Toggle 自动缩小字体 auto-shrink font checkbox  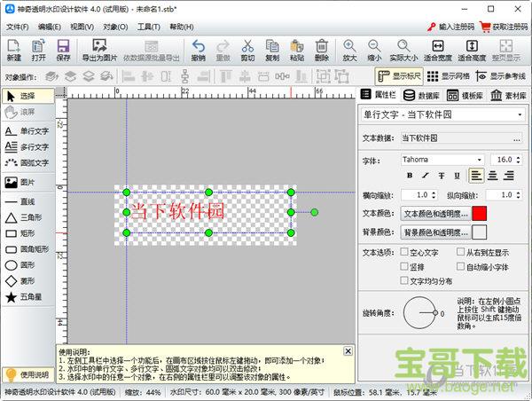tap(460, 266)
